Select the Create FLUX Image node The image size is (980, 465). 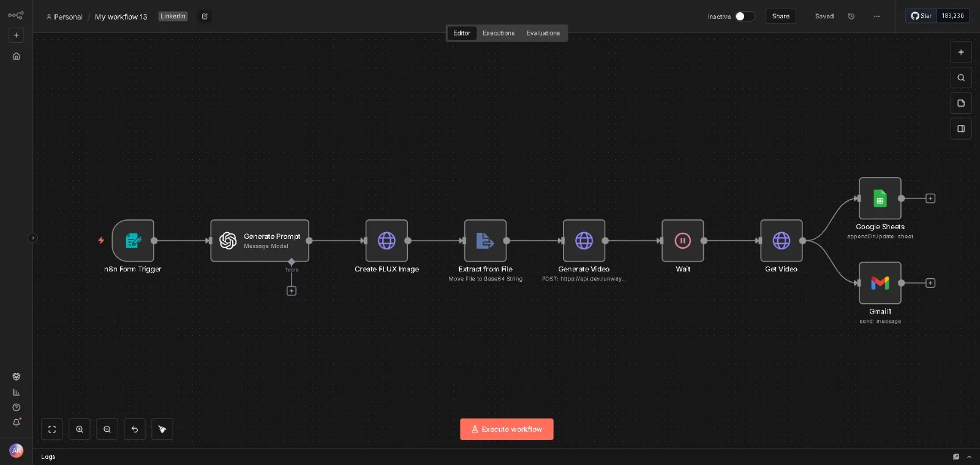coord(386,241)
